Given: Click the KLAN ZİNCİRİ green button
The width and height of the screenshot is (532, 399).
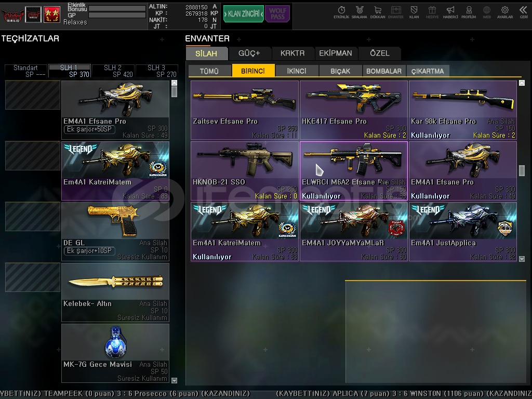Looking at the screenshot, I should [x=243, y=14].
